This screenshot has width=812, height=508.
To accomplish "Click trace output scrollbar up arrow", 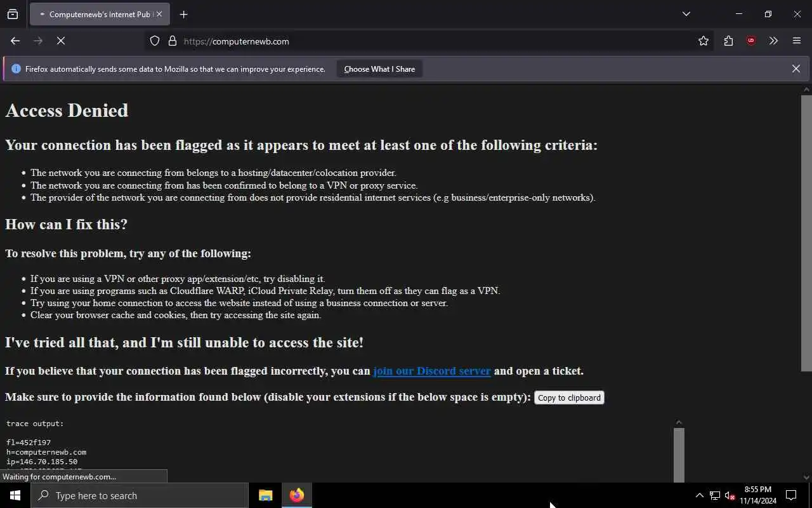I will (679, 422).
